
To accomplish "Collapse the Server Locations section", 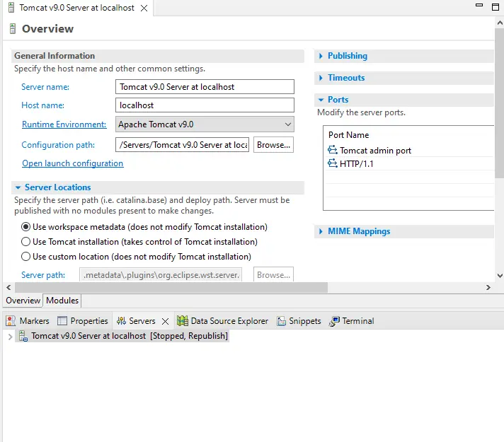I will pos(18,187).
